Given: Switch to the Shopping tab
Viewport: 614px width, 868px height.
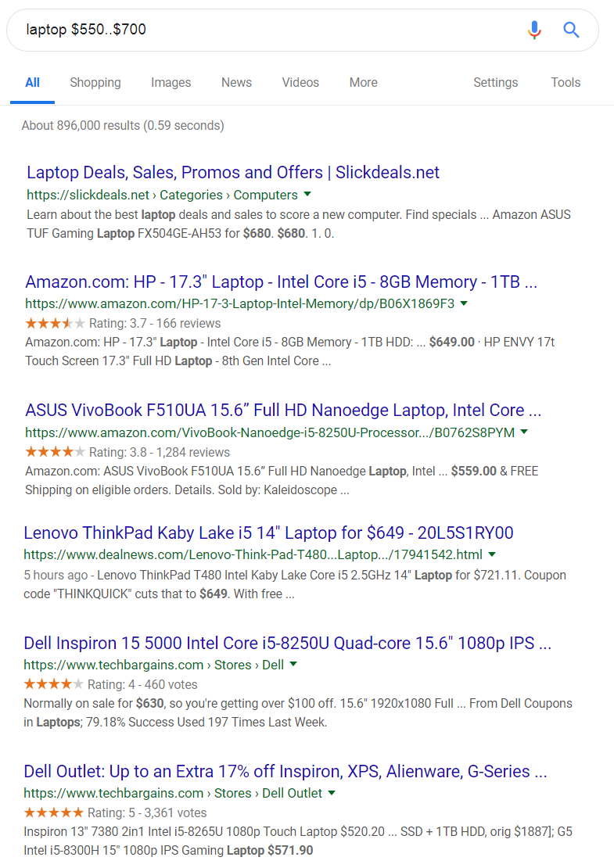Looking at the screenshot, I should point(95,82).
